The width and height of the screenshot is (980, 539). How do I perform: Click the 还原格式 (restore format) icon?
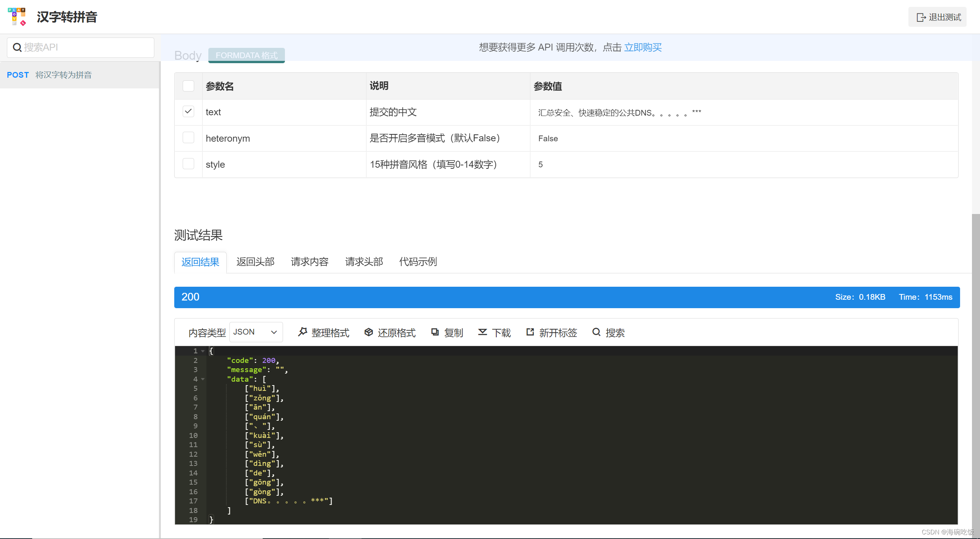(x=368, y=332)
